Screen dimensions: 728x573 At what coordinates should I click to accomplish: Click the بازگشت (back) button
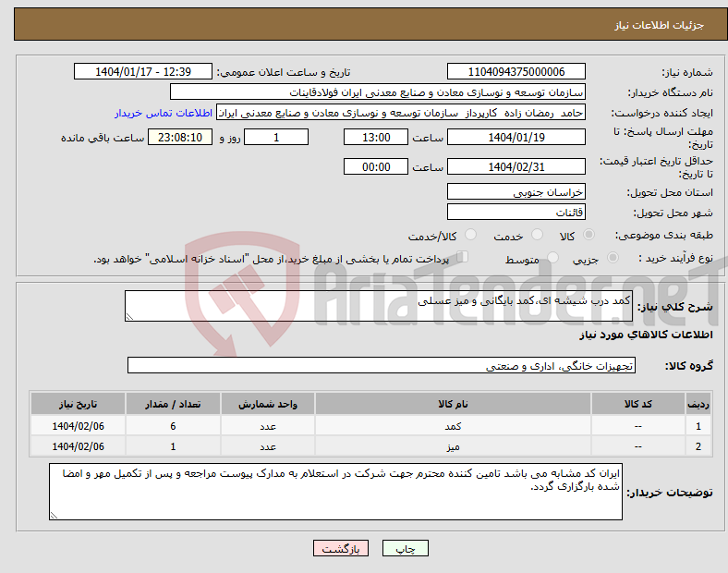coord(341,548)
